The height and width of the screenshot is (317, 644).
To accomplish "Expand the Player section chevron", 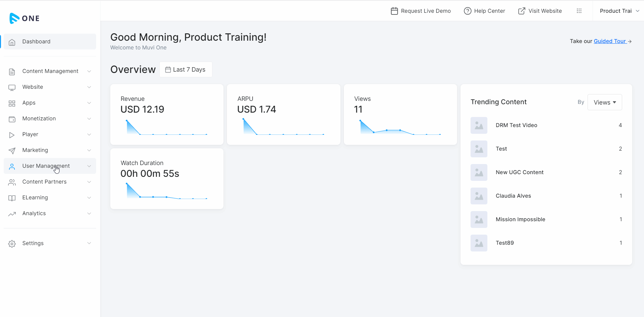I will tap(89, 134).
